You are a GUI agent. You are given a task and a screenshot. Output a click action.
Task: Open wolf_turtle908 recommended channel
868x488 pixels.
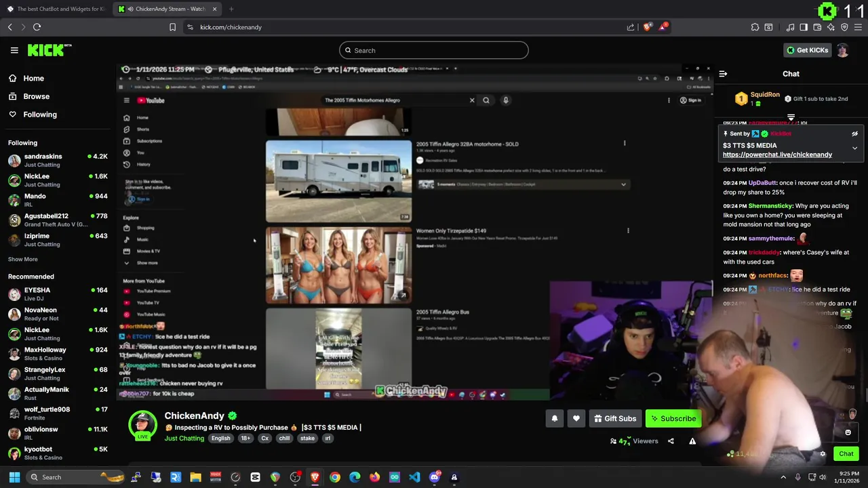tap(58, 413)
